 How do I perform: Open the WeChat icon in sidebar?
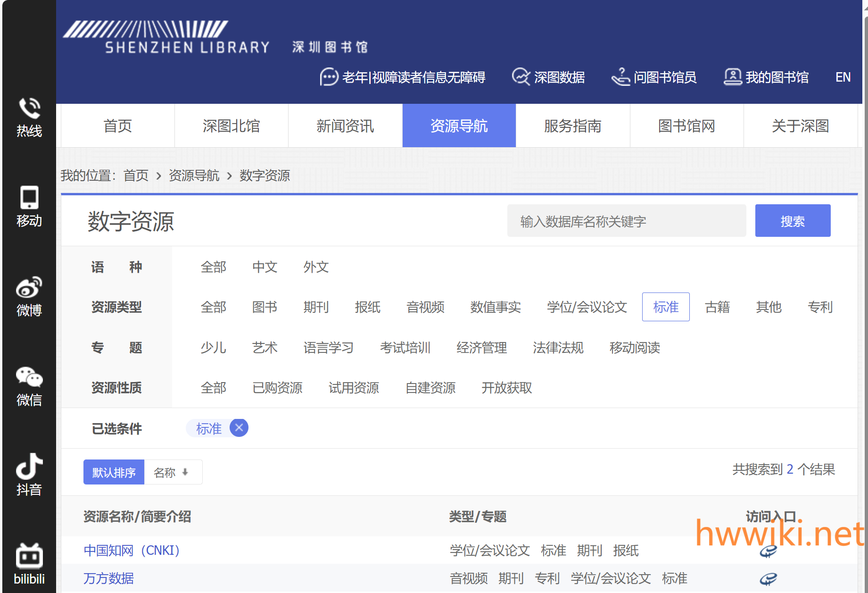pos(29,377)
